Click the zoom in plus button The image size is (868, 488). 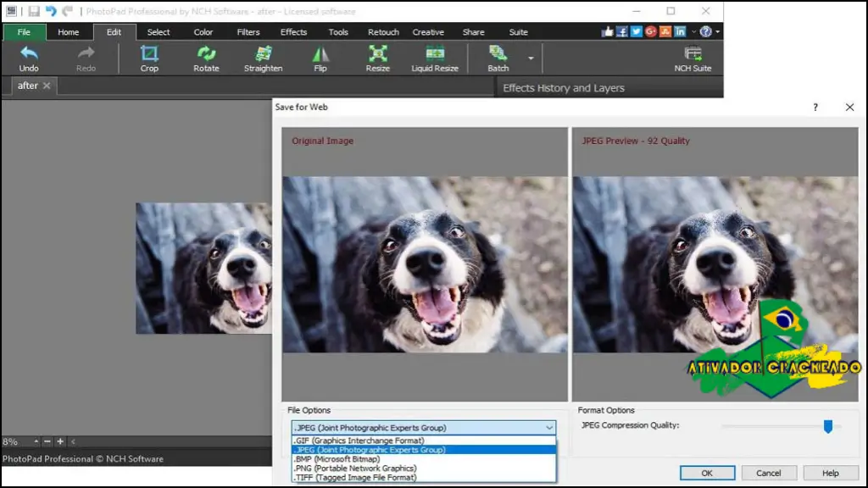(60, 441)
